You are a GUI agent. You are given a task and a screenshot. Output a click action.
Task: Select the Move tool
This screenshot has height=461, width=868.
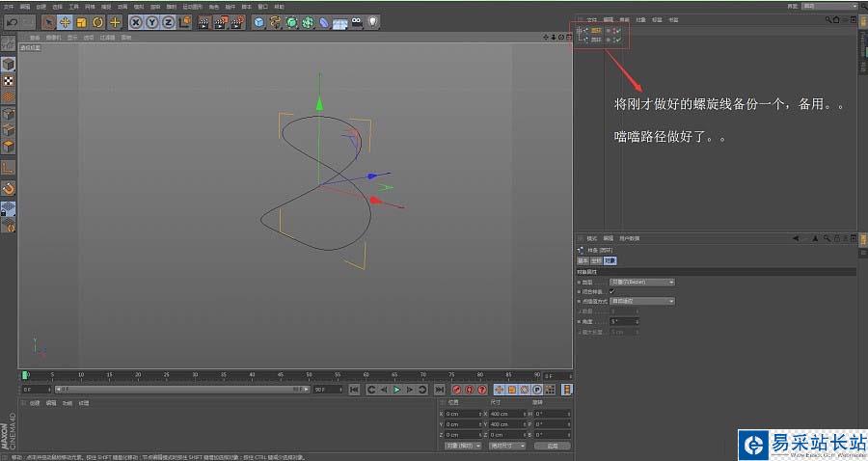click(x=65, y=22)
